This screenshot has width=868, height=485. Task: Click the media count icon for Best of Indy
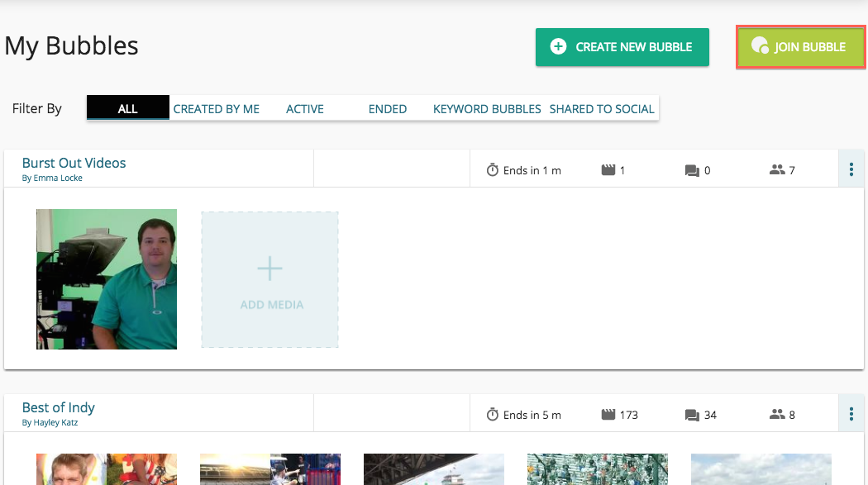608,415
